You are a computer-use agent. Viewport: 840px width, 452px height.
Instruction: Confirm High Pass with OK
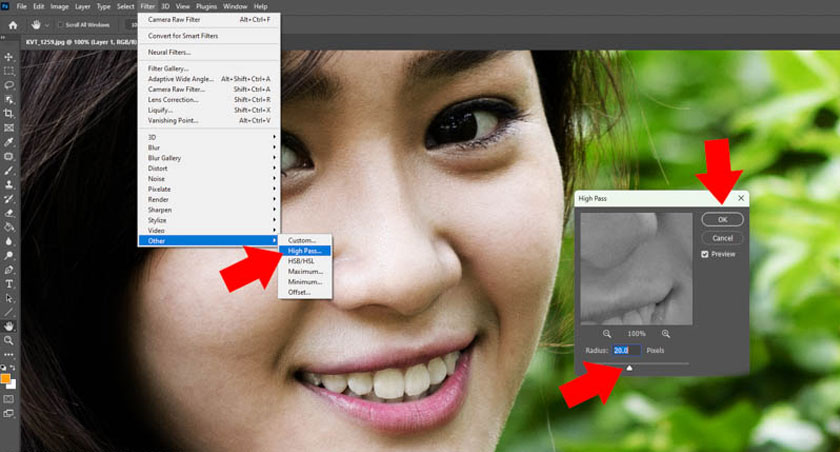pyautogui.click(x=722, y=220)
